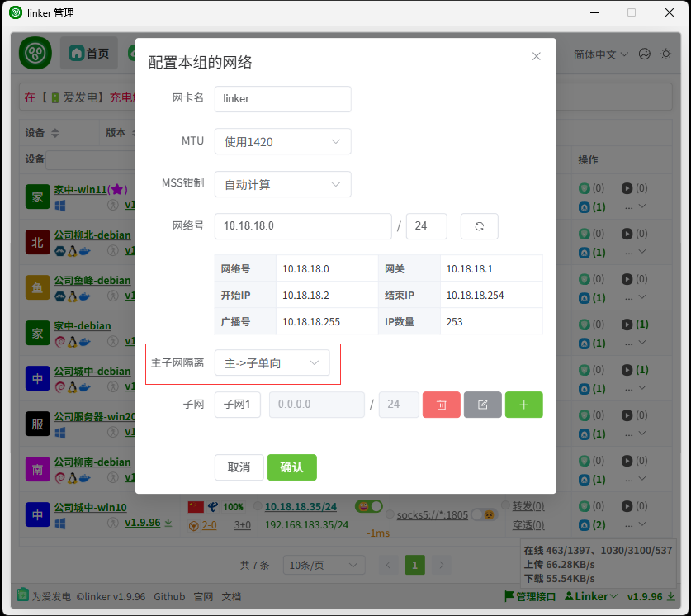The image size is (691, 616).
Task: Delete subnet with red trash button
Action: click(x=442, y=405)
